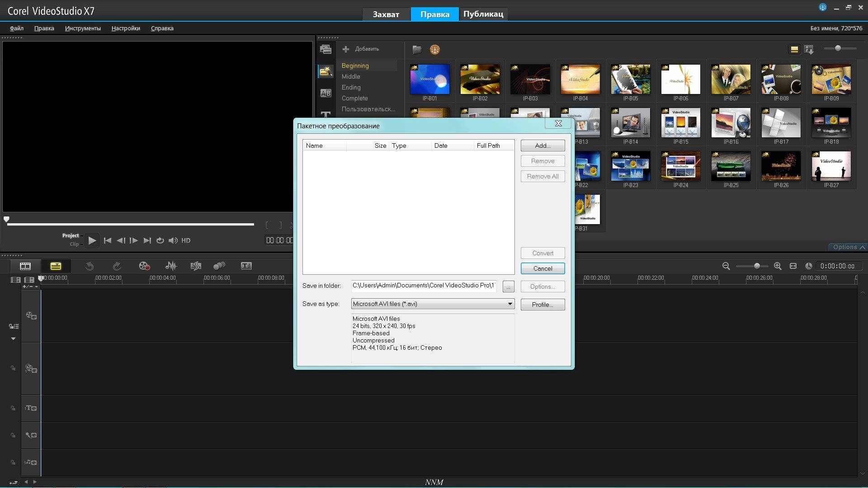Select the Instant Project library icon

[325, 71]
